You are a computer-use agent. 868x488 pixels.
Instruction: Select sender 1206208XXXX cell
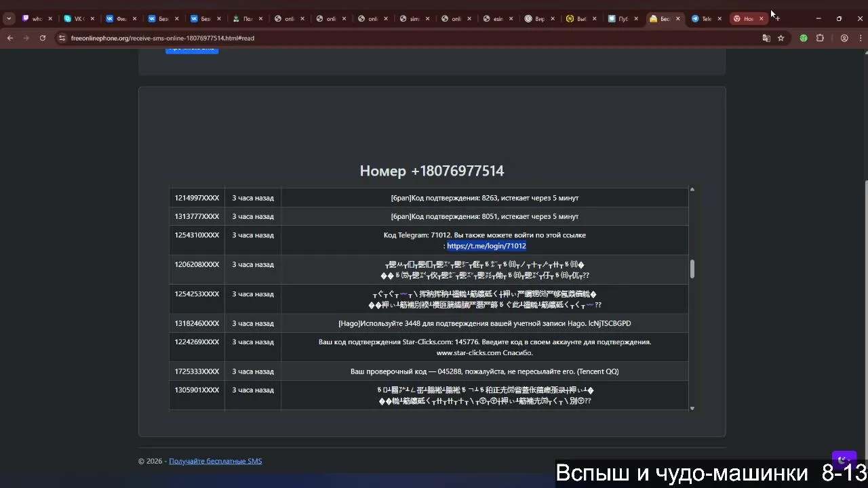click(x=197, y=270)
